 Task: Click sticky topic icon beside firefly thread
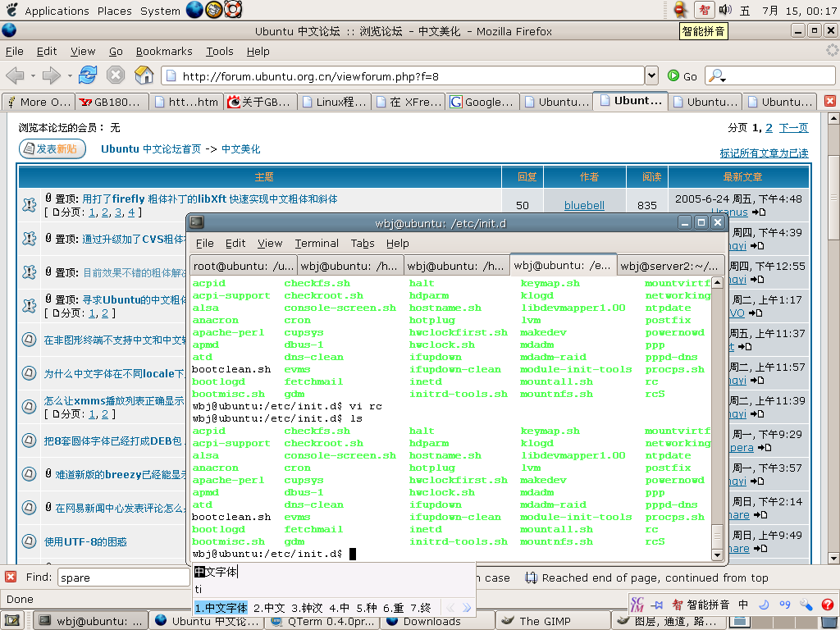point(29,204)
